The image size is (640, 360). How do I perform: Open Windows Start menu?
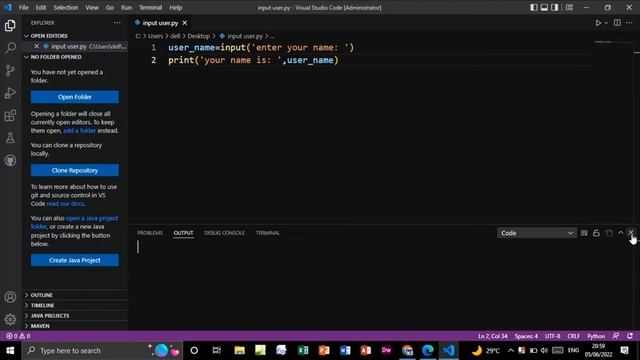10,351
